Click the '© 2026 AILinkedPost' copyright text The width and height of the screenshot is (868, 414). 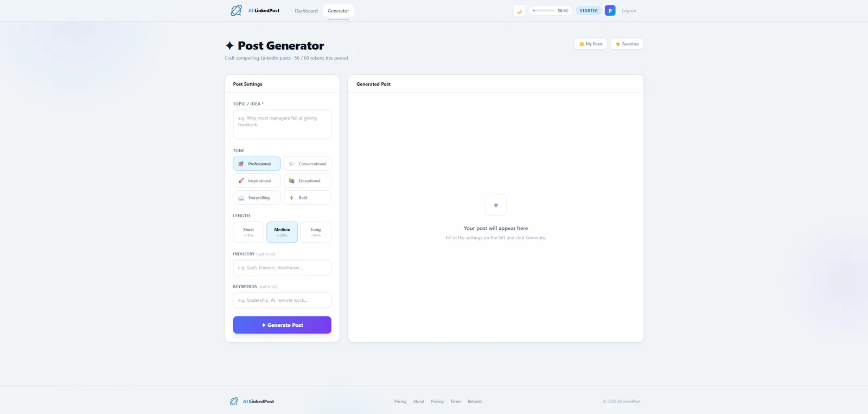pos(622,402)
